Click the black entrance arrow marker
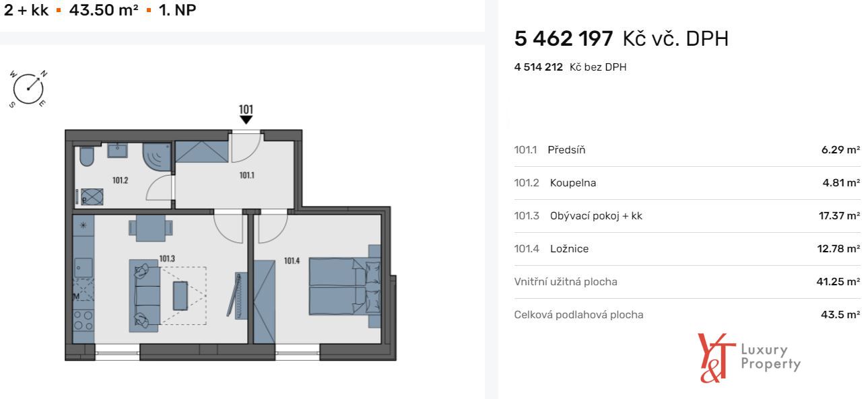868x399 pixels. (x=246, y=120)
